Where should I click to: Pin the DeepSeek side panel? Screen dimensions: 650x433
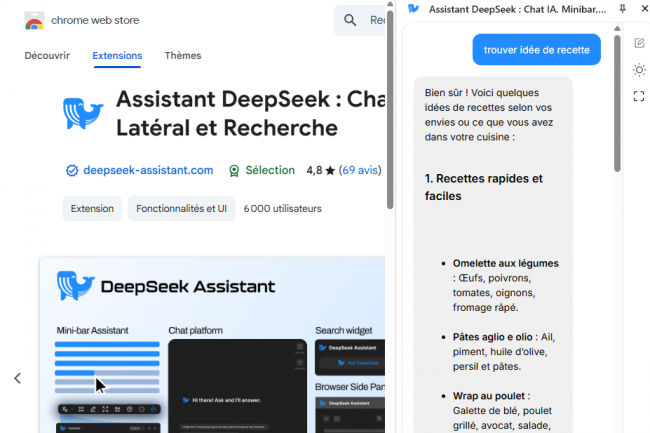pos(622,9)
